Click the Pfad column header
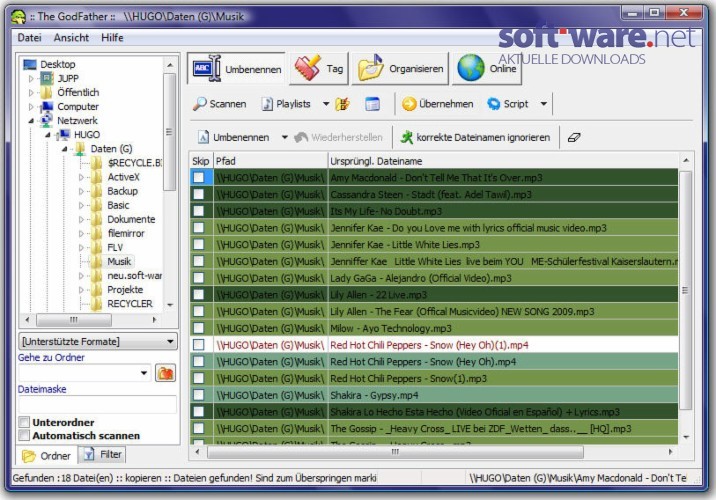This screenshot has height=500, width=716. [x=270, y=161]
